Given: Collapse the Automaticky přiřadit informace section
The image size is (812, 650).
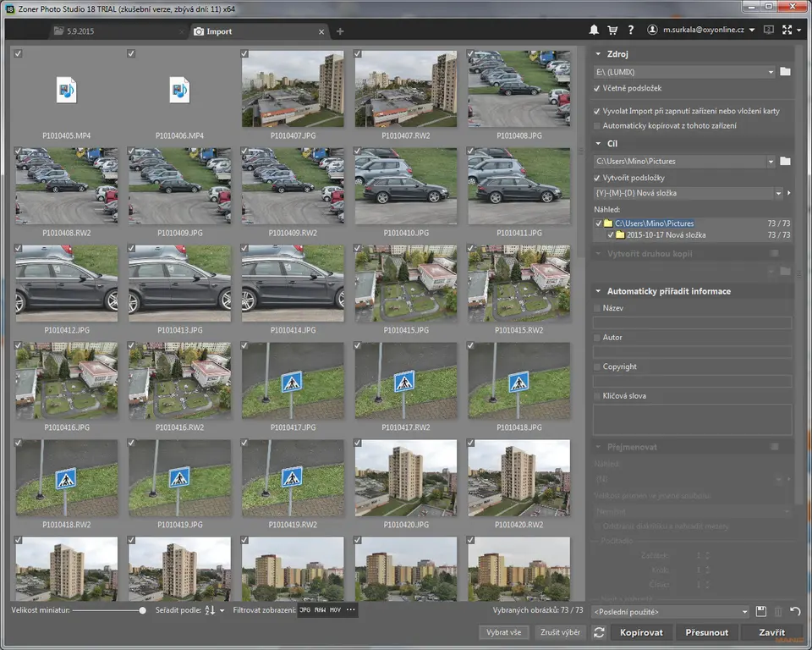Looking at the screenshot, I should click(x=598, y=291).
